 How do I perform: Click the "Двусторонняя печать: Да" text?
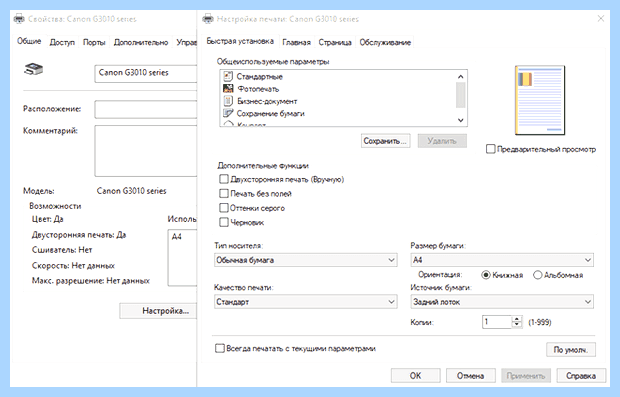(x=79, y=235)
